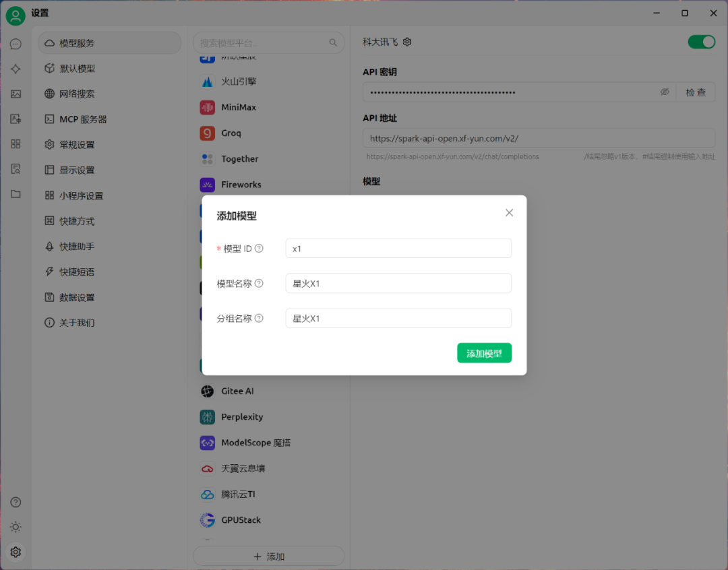Click the 模型名称 input field
The height and width of the screenshot is (570, 728).
click(398, 283)
